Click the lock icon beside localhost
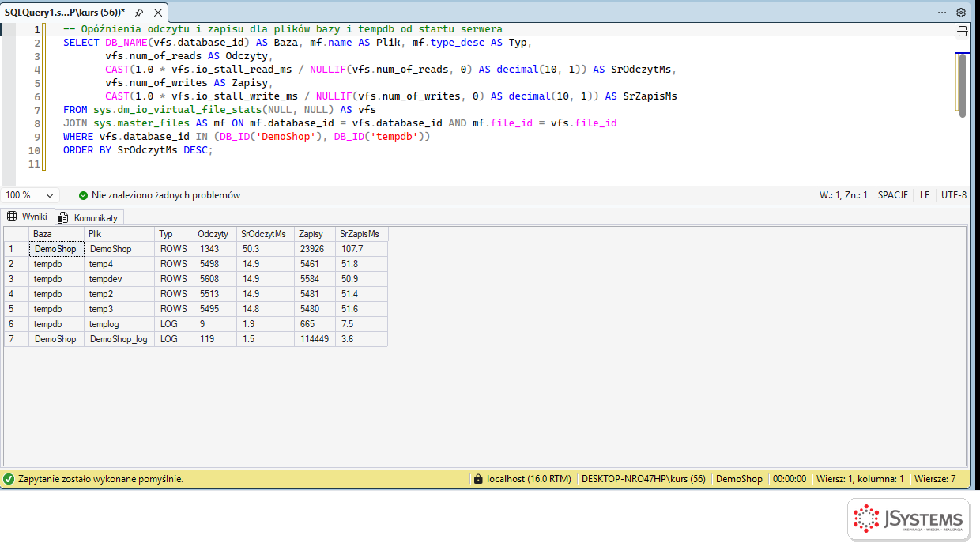The width and height of the screenshot is (980, 547). [477, 479]
